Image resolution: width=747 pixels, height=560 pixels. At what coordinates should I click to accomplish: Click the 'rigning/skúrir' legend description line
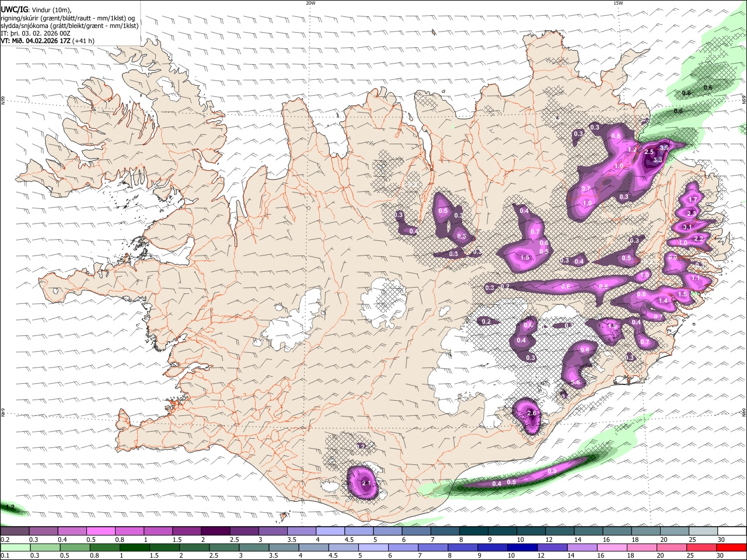pyautogui.click(x=68, y=17)
